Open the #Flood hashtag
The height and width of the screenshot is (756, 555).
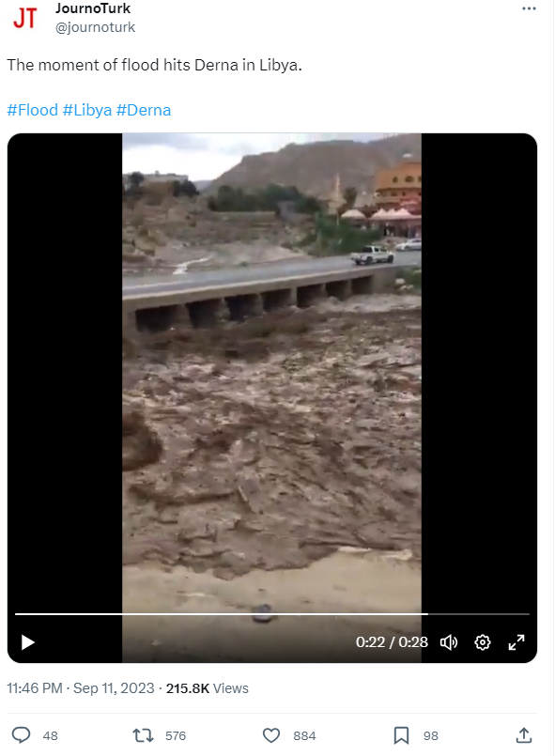(x=32, y=110)
